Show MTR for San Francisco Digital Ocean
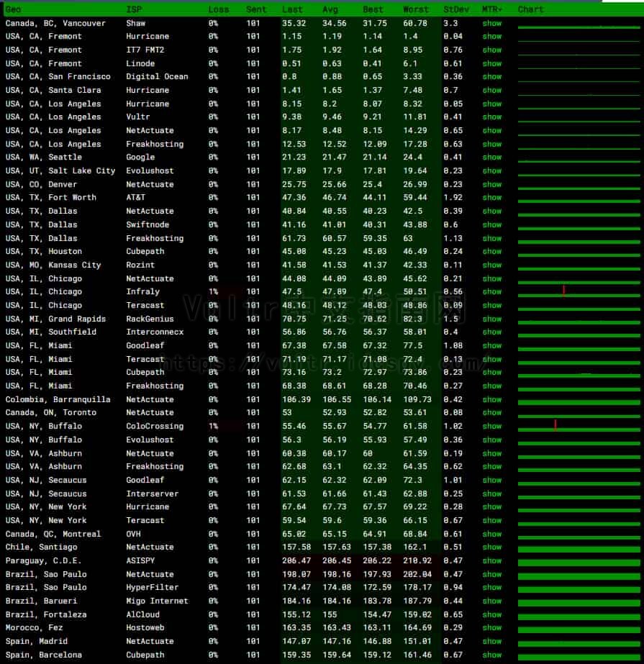This screenshot has height=664, width=644. coord(492,77)
